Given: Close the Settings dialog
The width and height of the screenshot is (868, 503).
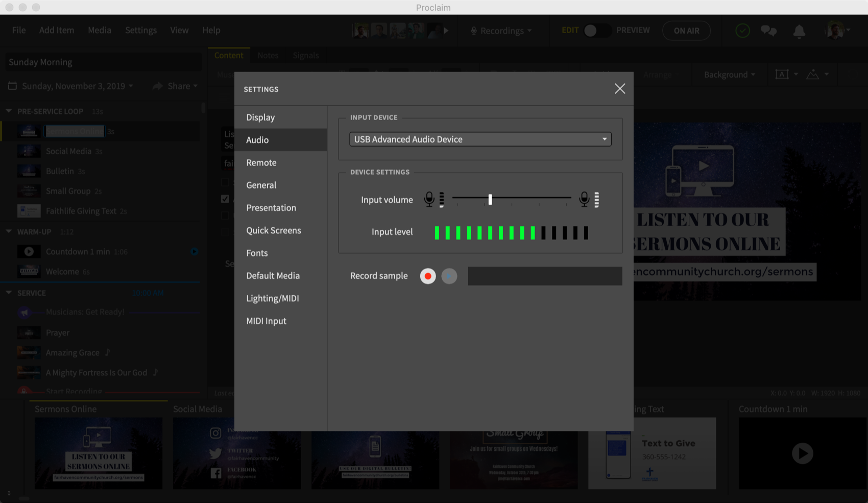Looking at the screenshot, I should 620,89.
